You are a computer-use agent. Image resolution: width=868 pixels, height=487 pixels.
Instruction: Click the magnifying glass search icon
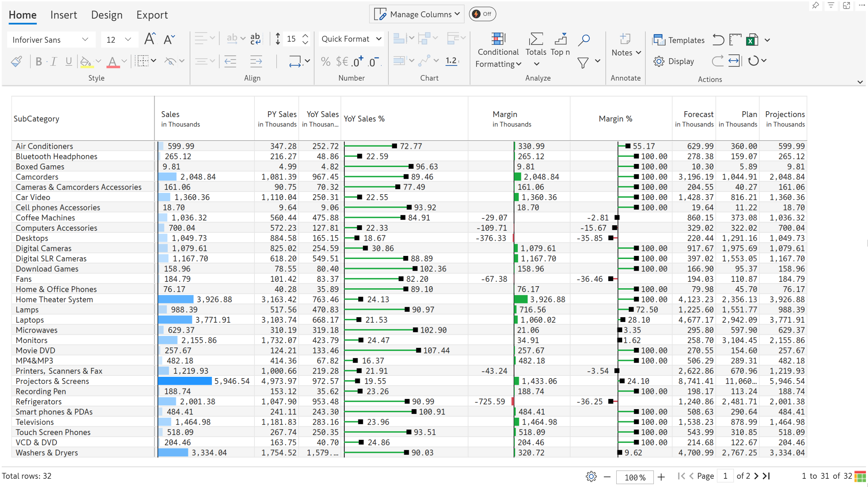(x=584, y=40)
